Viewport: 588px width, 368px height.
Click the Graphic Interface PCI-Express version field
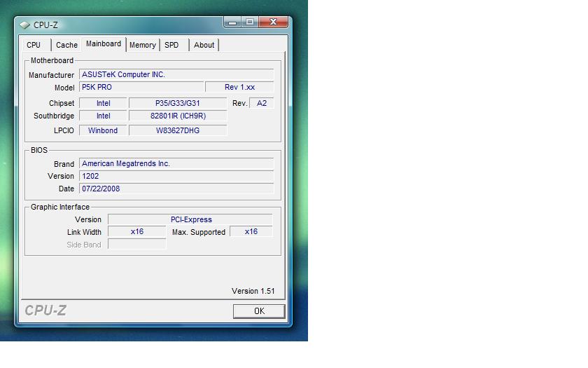tap(190, 219)
